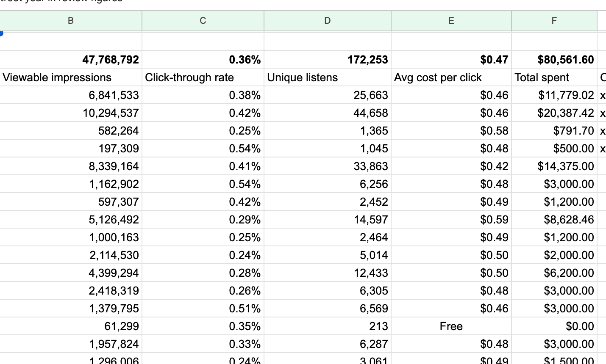Select the column F header
The height and width of the screenshot is (364, 606).
tap(554, 21)
